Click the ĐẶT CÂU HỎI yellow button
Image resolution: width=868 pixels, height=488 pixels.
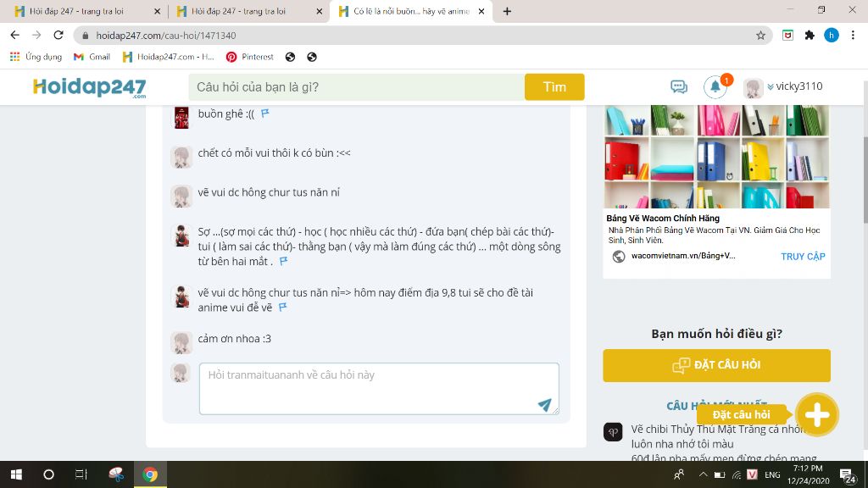coord(717,365)
